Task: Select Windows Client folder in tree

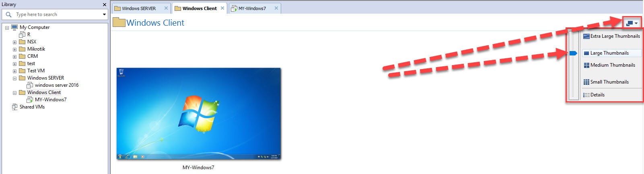Action: 44,92
